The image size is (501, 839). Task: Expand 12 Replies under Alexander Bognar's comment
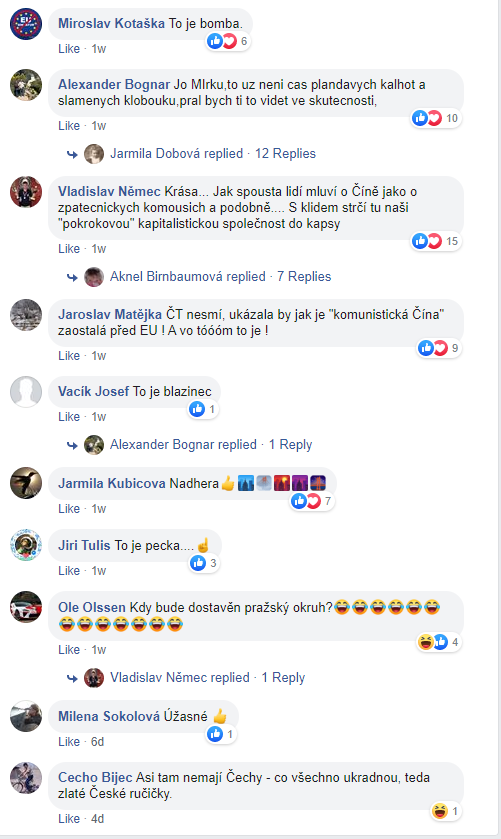point(285,154)
